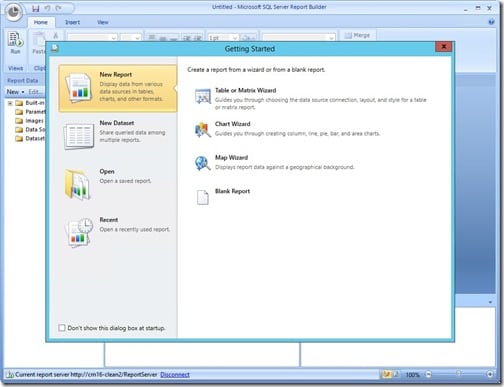Click the zoom in plus button

[x=490, y=374]
